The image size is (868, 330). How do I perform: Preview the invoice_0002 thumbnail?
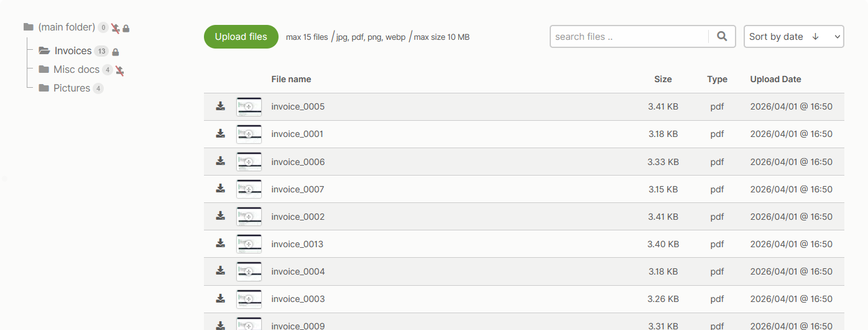[249, 217]
